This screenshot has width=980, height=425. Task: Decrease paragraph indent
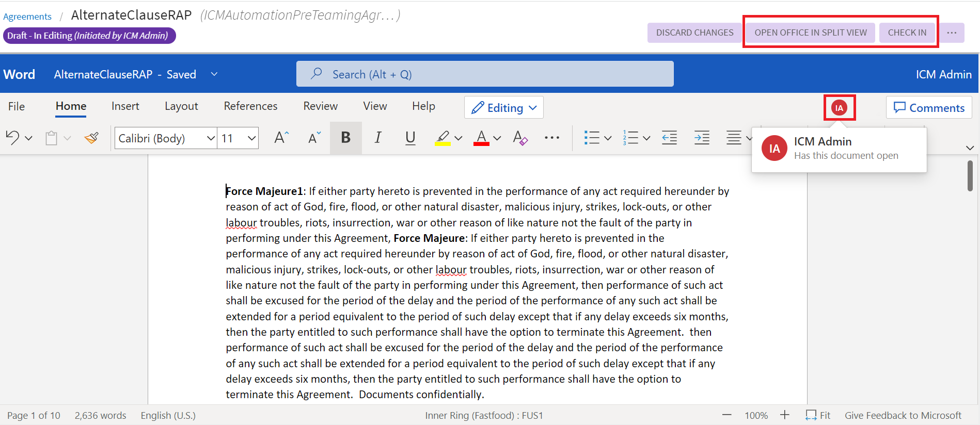[x=669, y=138]
